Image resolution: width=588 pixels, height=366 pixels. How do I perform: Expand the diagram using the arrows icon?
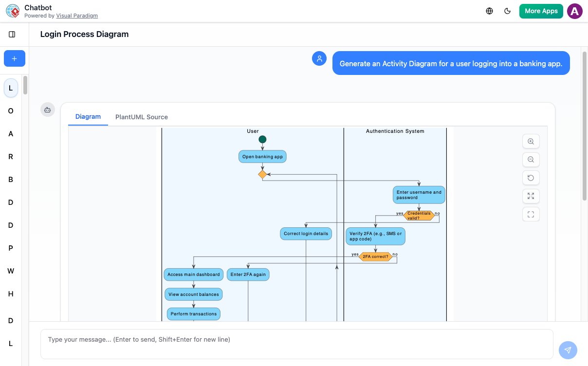coord(531,196)
